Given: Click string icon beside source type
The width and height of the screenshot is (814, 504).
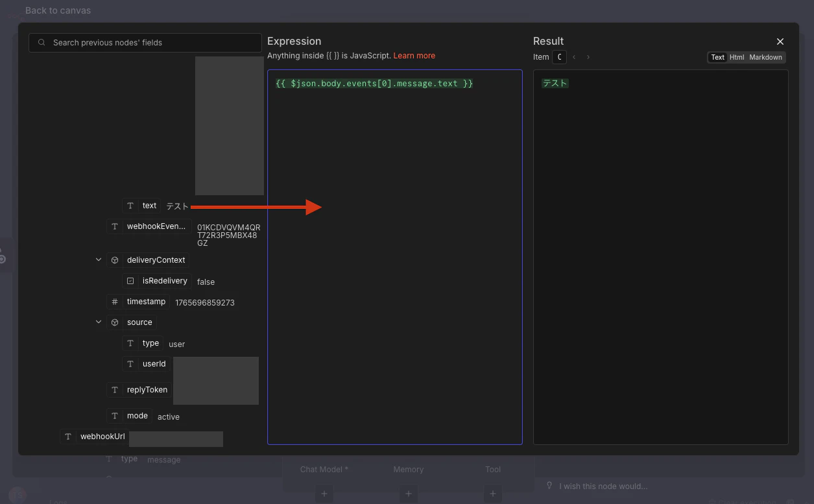Looking at the screenshot, I should [x=130, y=343].
